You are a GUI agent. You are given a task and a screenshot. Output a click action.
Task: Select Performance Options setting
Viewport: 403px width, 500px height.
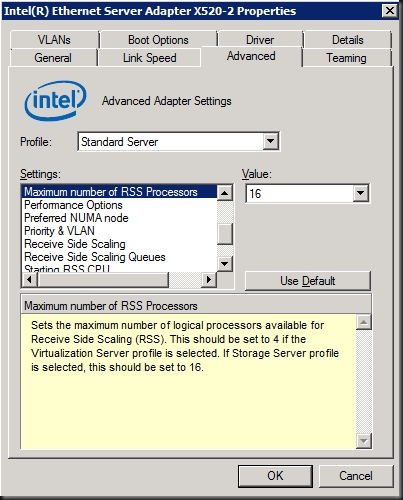coord(119,205)
